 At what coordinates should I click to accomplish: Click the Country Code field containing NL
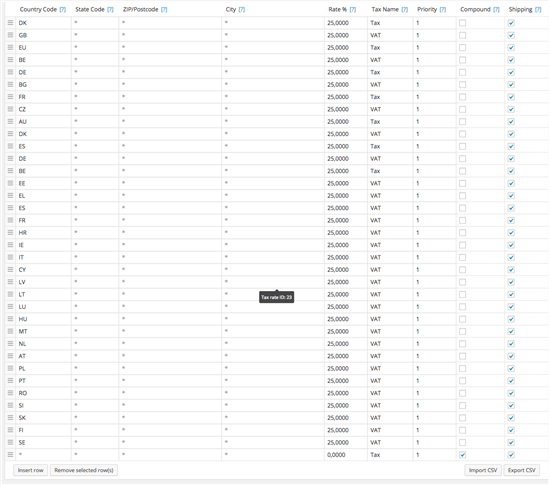pyautogui.click(x=43, y=344)
